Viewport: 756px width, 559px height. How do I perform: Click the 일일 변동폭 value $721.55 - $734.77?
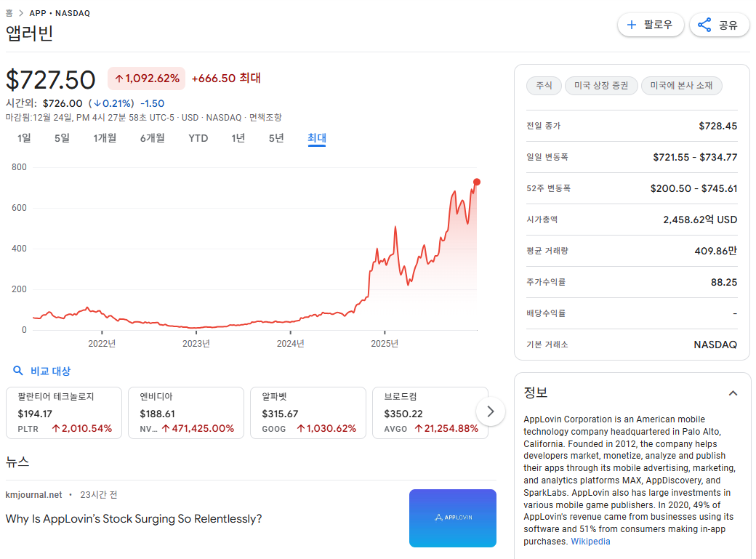[x=695, y=157]
